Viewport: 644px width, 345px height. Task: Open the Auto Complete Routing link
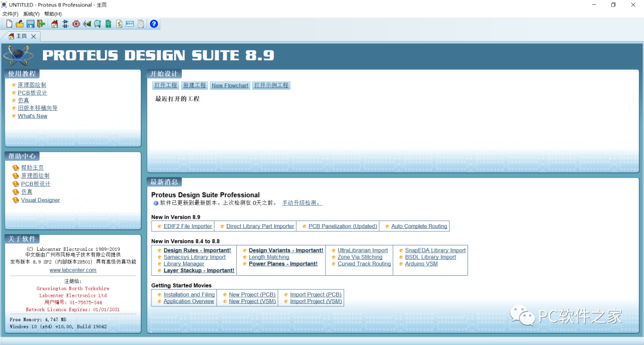click(x=419, y=226)
